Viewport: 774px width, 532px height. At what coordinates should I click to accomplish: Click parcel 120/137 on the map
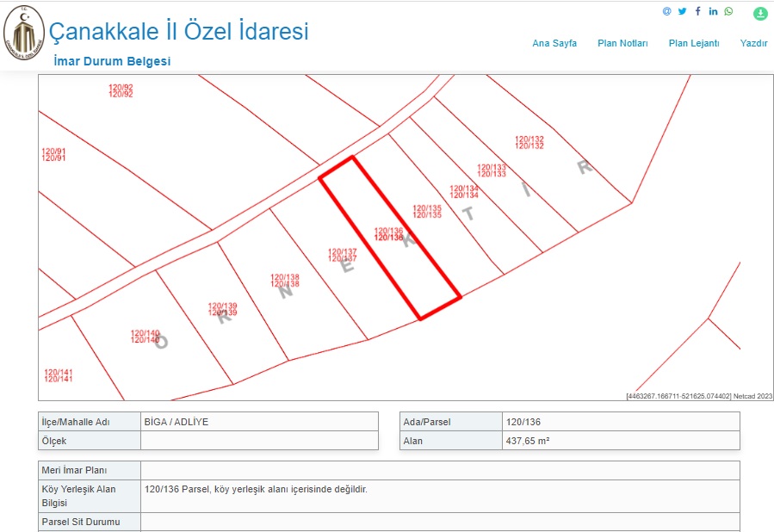click(343, 256)
